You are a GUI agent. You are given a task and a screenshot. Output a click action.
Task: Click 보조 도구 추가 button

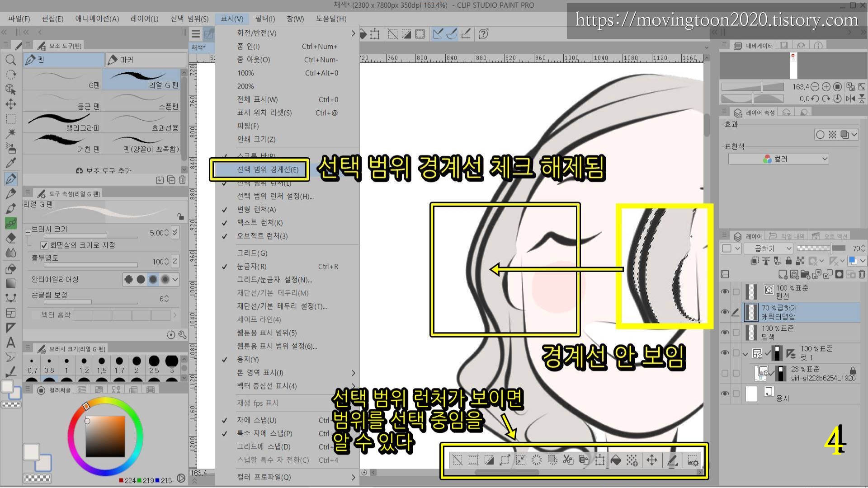coord(104,171)
